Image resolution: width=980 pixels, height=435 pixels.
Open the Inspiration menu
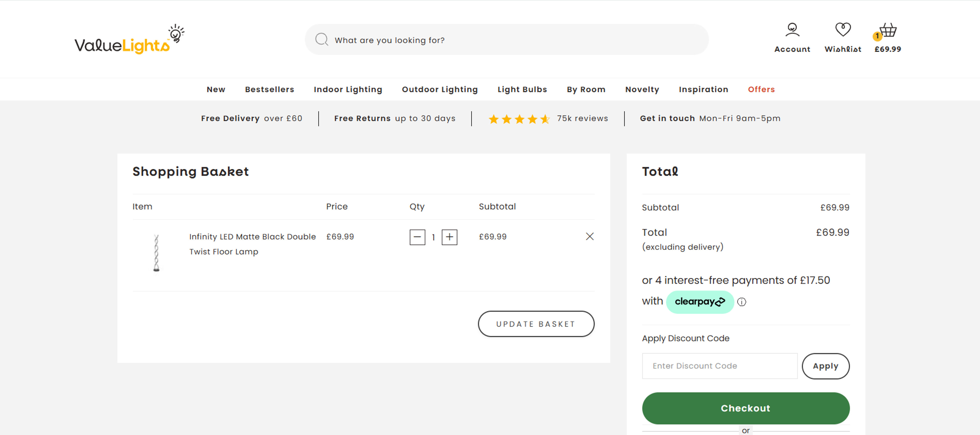pyautogui.click(x=703, y=89)
